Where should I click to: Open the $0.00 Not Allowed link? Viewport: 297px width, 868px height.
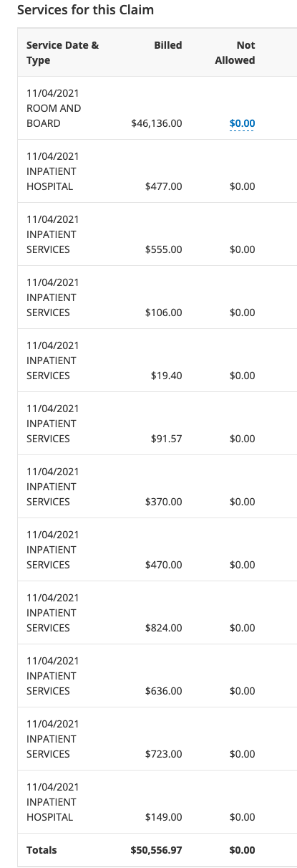(242, 123)
